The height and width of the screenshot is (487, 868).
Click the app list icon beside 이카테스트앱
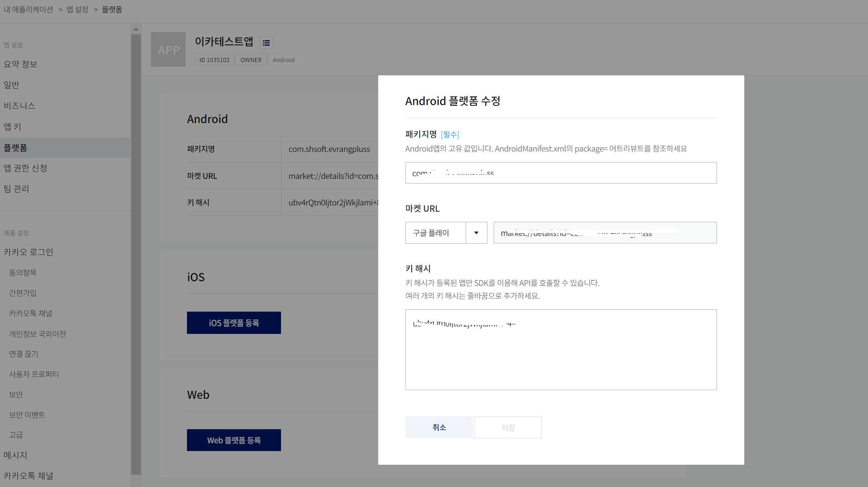pos(266,43)
